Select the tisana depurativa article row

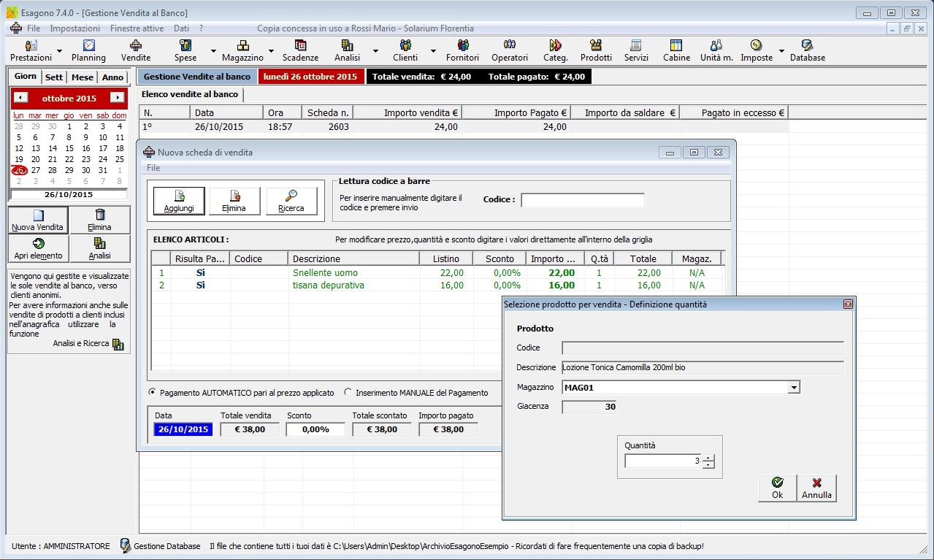pos(437,285)
